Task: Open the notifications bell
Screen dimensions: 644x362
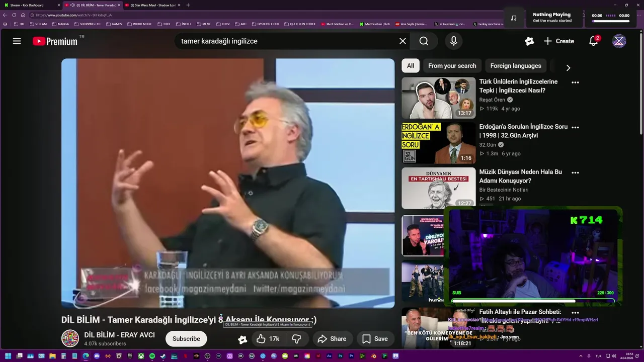Action: pyautogui.click(x=594, y=41)
